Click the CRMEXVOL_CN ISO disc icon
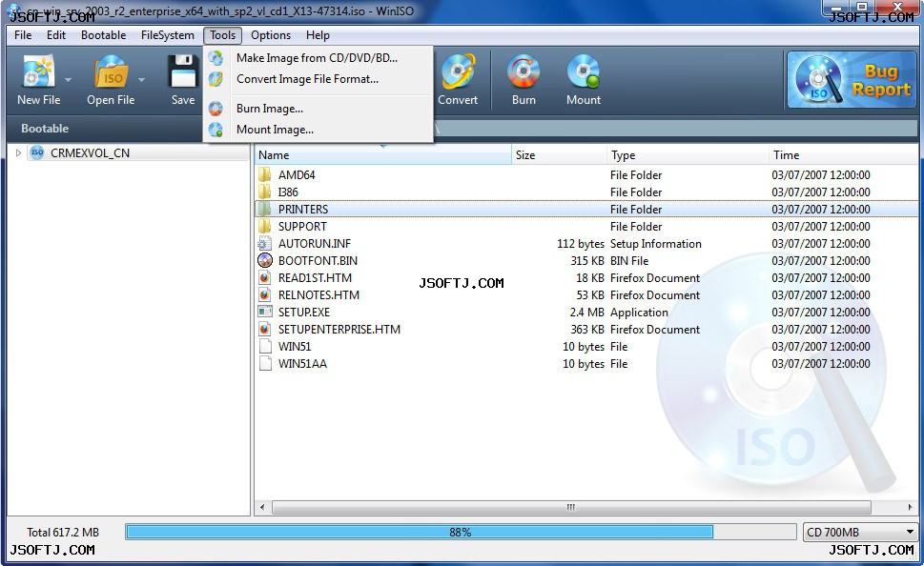The image size is (924, 566). click(x=37, y=152)
